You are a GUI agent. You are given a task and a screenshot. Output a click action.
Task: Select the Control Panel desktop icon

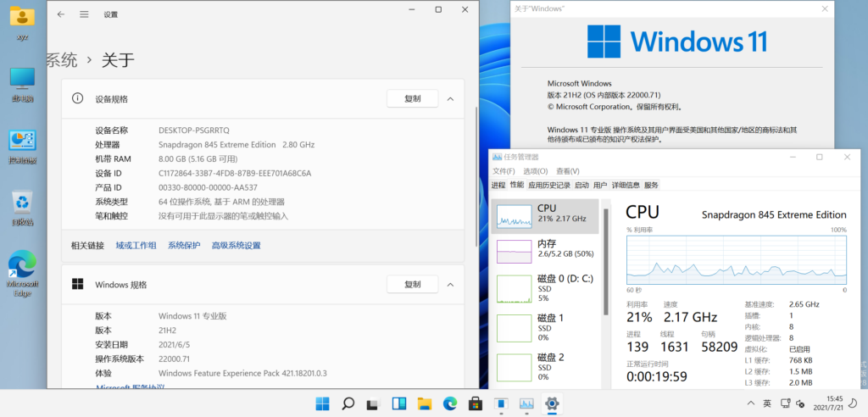(22, 147)
